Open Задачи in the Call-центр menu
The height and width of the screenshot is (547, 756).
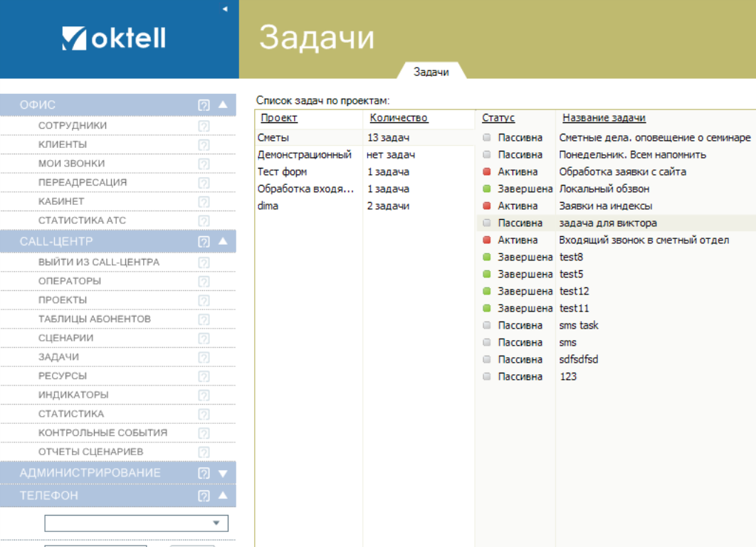(58, 357)
